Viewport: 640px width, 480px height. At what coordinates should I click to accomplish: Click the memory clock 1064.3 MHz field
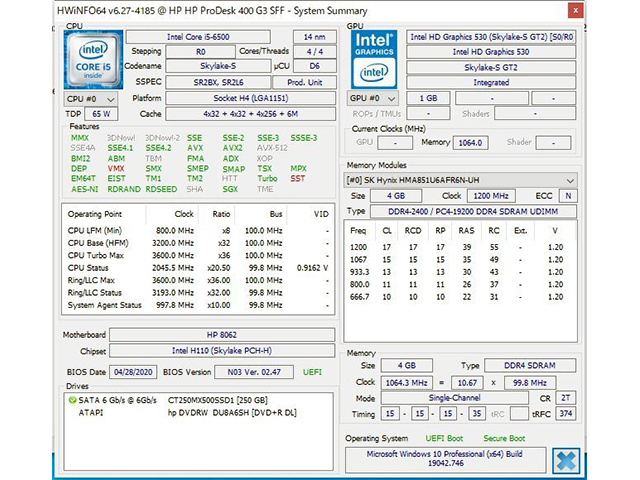(407, 383)
